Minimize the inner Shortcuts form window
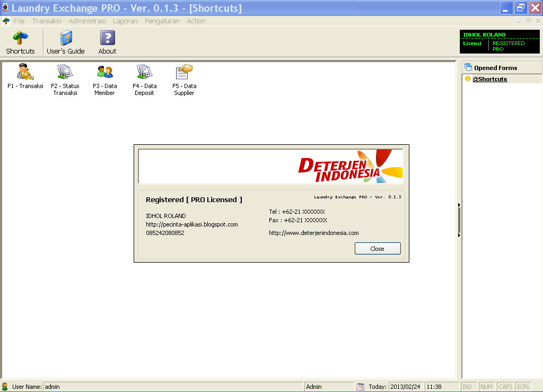 519,21
